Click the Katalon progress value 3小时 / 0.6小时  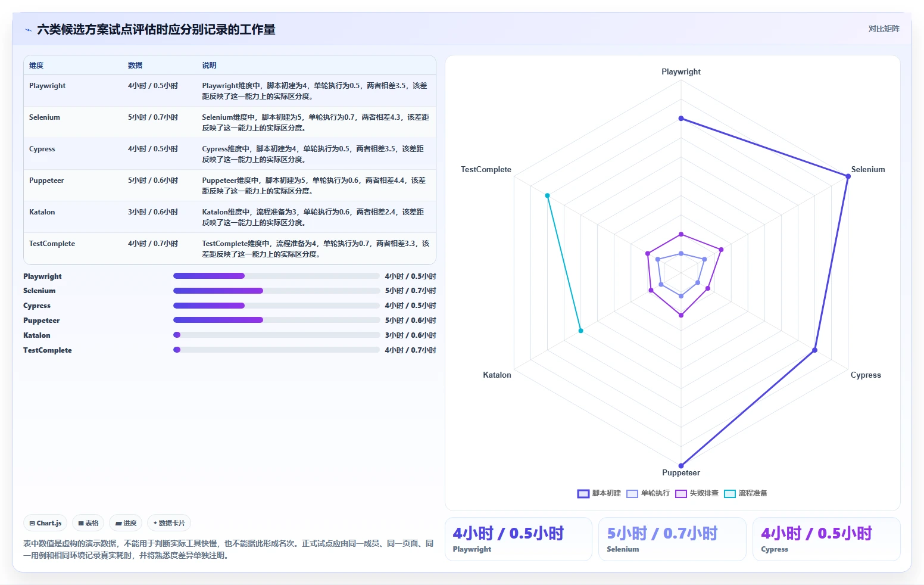click(410, 335)
